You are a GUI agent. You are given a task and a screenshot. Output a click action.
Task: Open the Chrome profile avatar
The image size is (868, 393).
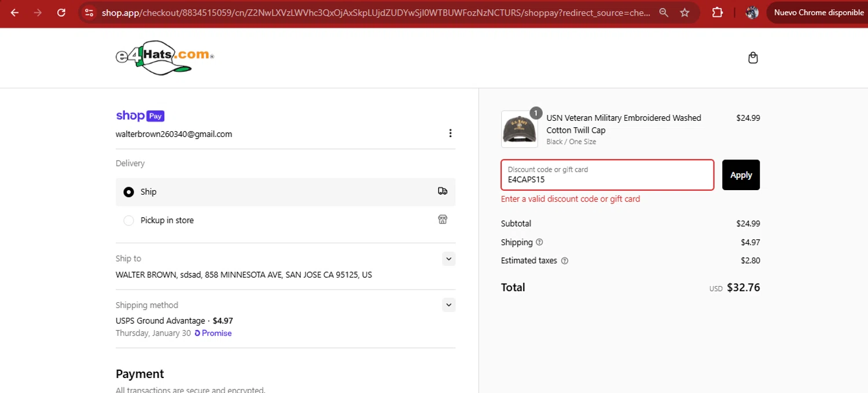752,12
